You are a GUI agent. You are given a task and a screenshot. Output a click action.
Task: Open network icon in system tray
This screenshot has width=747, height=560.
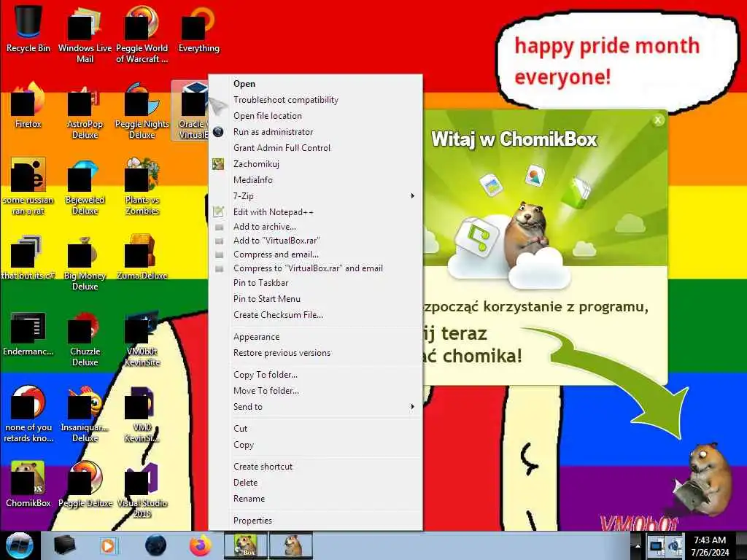656,545
